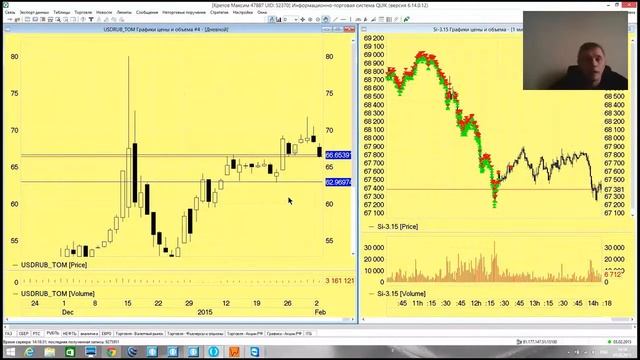The width and height of the screenshot is (640, 360).
Task: Open the Новости menu
Action: [104, 12]
